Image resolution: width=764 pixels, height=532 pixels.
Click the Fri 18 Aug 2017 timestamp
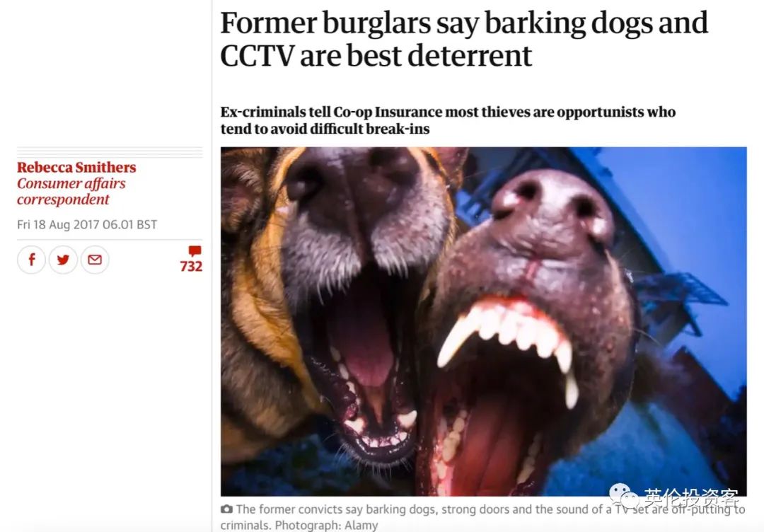pos(87,224)
